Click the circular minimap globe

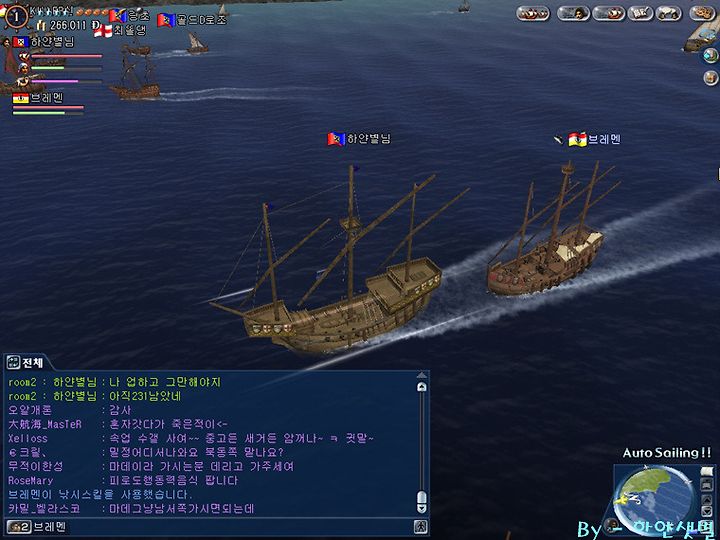coord(656,498)
